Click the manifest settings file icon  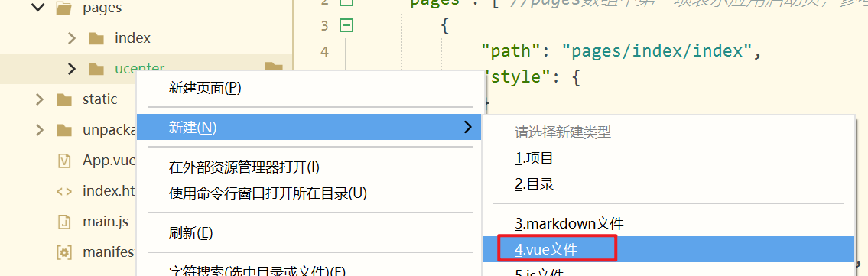point(65,253)
